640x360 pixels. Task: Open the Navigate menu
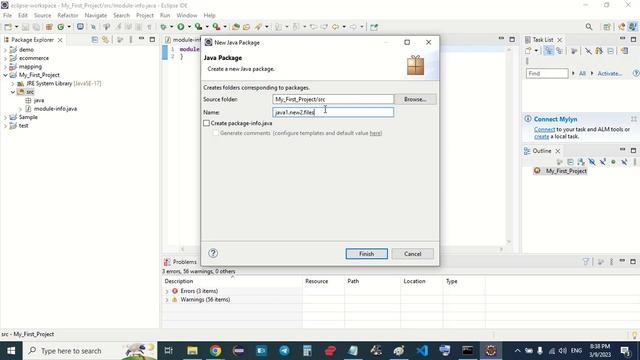coord(96,15)
